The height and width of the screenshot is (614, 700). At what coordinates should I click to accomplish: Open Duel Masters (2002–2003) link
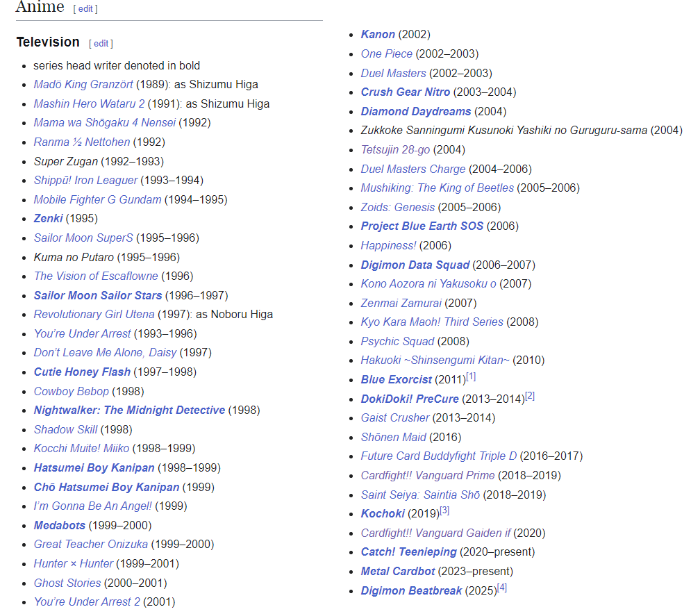(394, 73)
